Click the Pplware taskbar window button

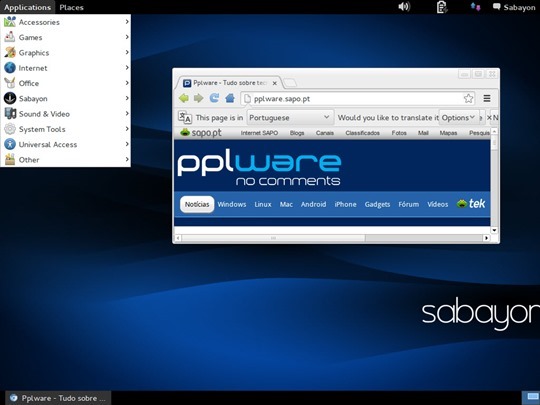pyautogui.click(x=58, y=398)
